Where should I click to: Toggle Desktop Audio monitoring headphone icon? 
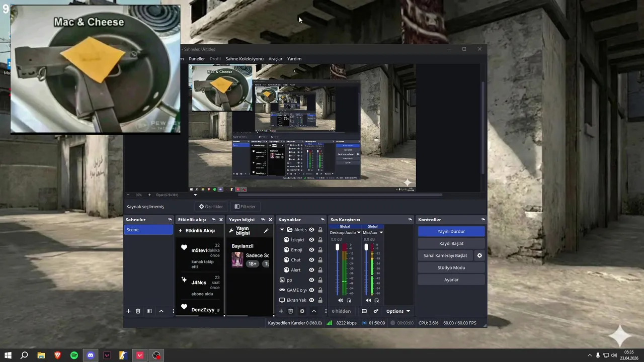pyautogui.click(x=349, y=300)
